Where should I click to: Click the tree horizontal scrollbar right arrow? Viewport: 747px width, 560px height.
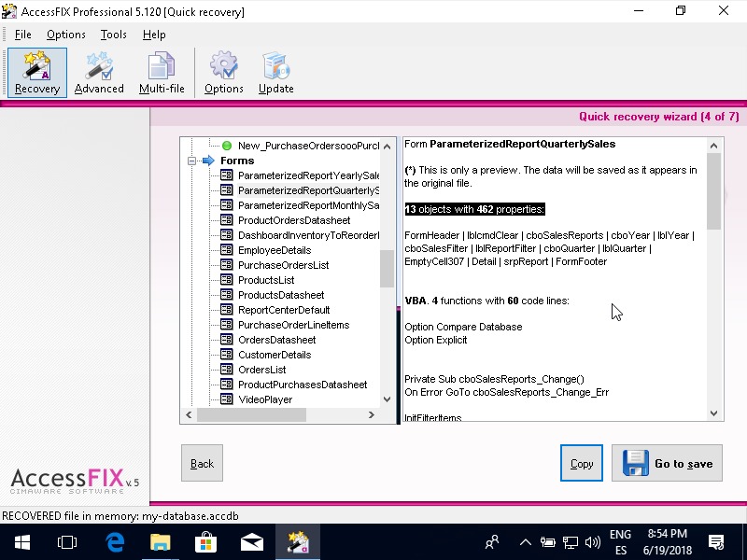coord(372,414)
